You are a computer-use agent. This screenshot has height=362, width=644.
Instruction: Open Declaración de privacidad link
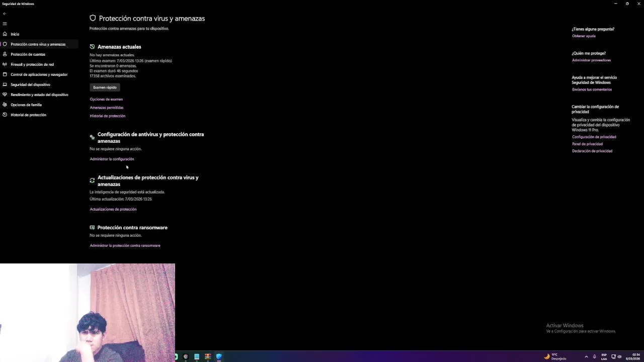tap(592, 151)
